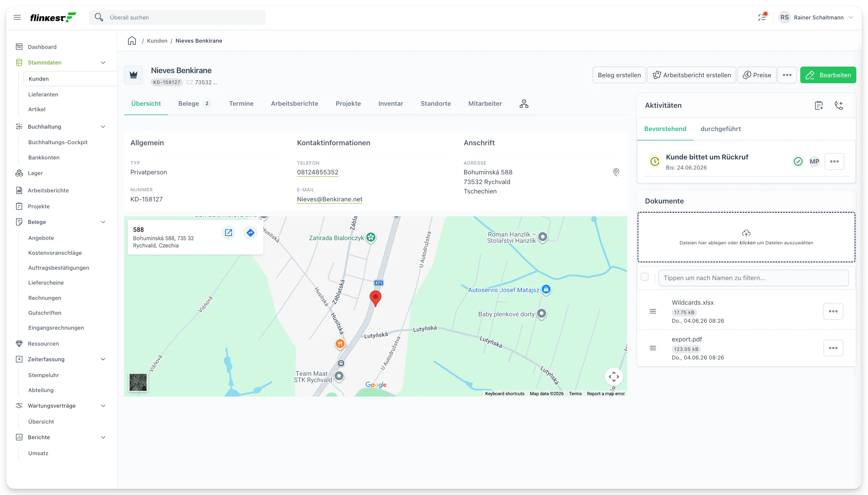Call phone number 08124855352
Viewport: 868px width, 495px height.
318,172
